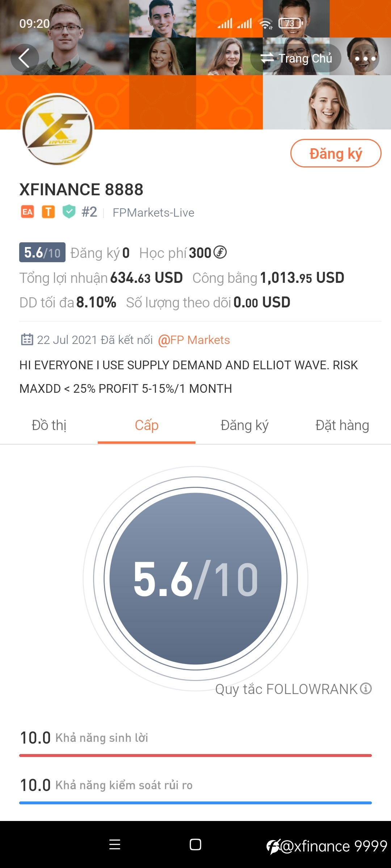Tap the calendar icon by connection date
This screenshot has height=868, width=391.
[27, 340]
